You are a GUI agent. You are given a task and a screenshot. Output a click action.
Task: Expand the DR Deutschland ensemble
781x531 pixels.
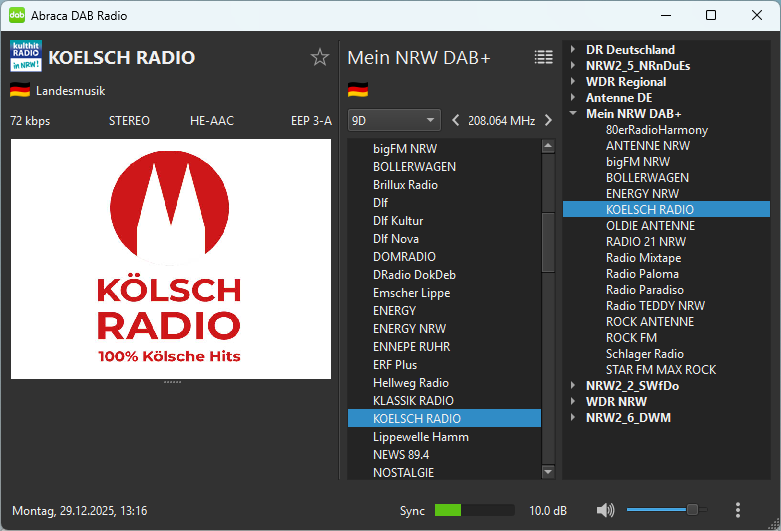tap(573, 50)
